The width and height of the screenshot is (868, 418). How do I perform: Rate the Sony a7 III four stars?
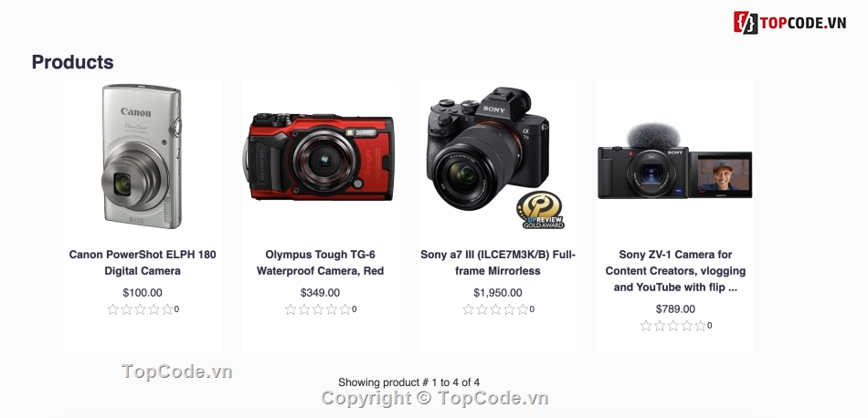[509, 309]
